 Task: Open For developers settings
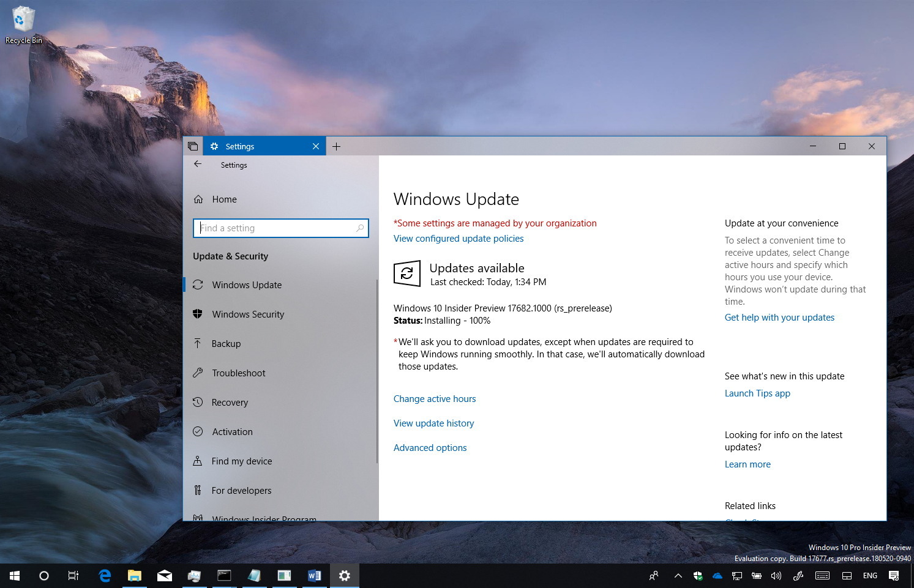tap(280, 491)
